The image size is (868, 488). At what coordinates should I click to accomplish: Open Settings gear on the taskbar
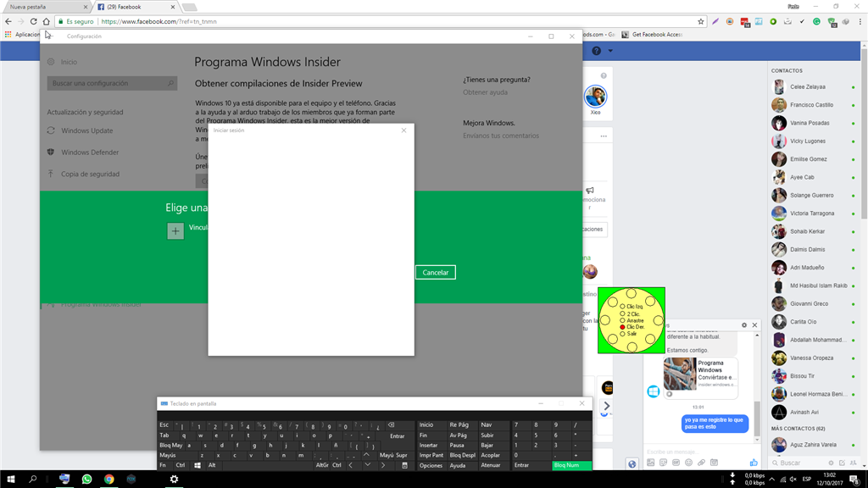pyautogui.click(x=174, y=480)
